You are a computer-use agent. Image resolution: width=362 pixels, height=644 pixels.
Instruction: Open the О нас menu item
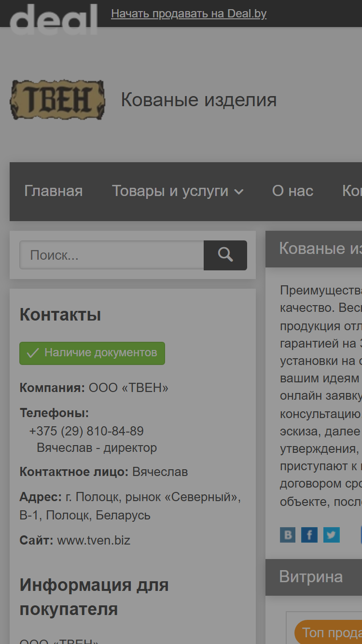292,191
